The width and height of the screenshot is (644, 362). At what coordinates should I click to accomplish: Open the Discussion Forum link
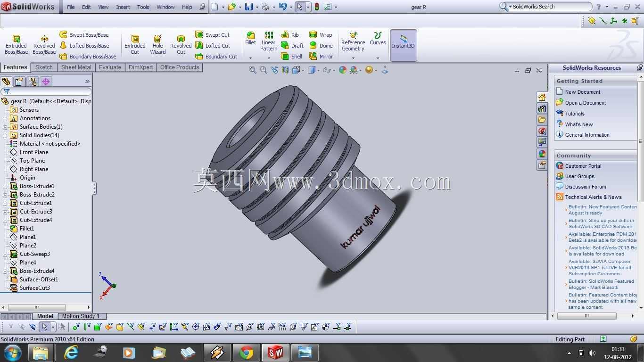coord(586,187)
